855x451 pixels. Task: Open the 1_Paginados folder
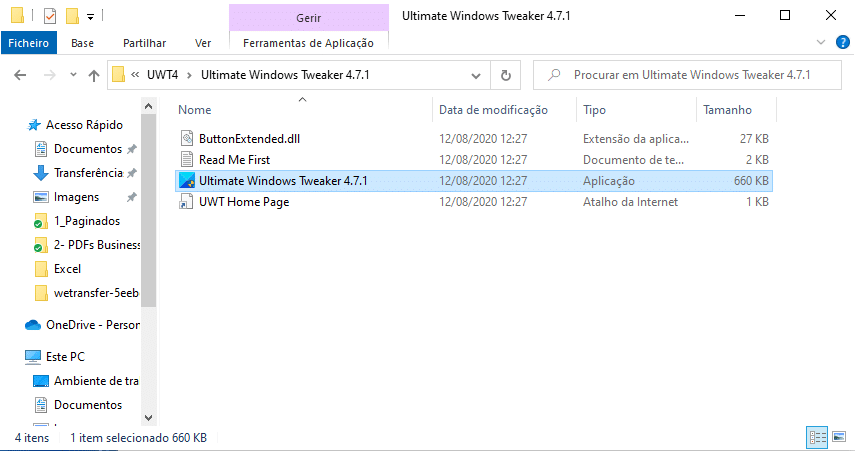[87, 221]
